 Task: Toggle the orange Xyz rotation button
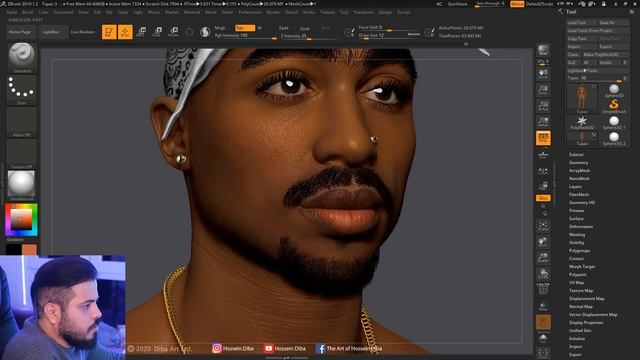tap(543, 198)
